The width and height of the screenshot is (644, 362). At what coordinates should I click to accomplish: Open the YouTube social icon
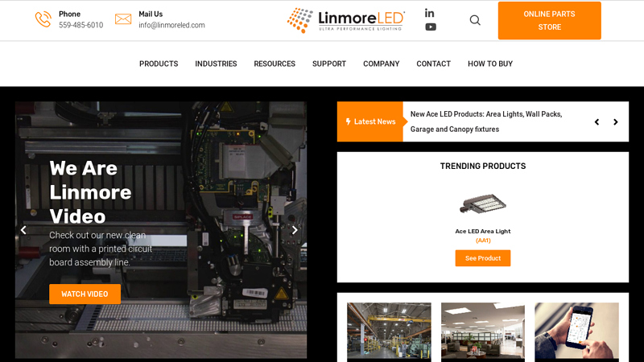pos(431,27)
